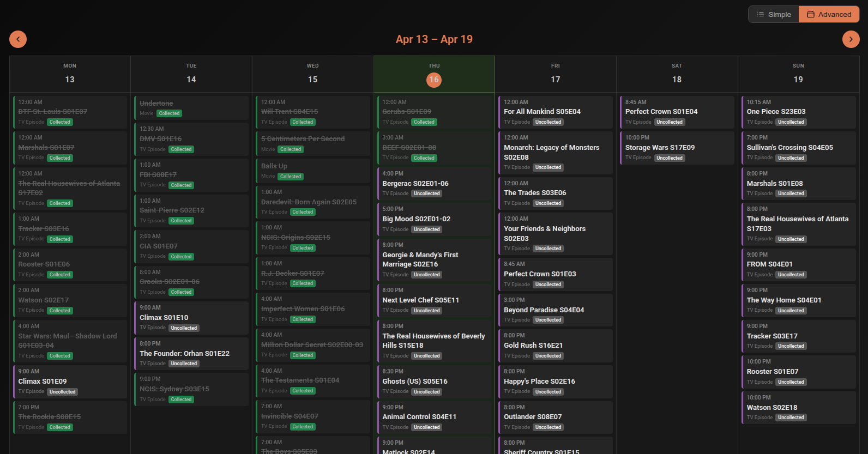Click Collected badge on Undertone movie
The height and width of the screenshot is (454, 868).
pyautogui.click(x=170, y=113)
